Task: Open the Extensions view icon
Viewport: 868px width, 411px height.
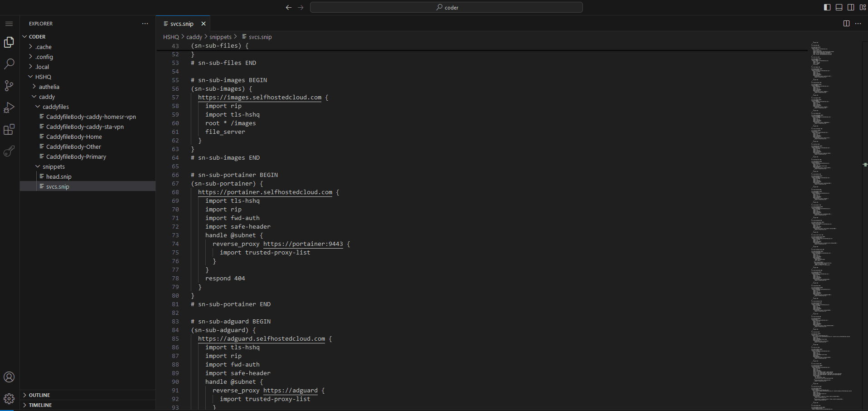Action: point(9,130)
